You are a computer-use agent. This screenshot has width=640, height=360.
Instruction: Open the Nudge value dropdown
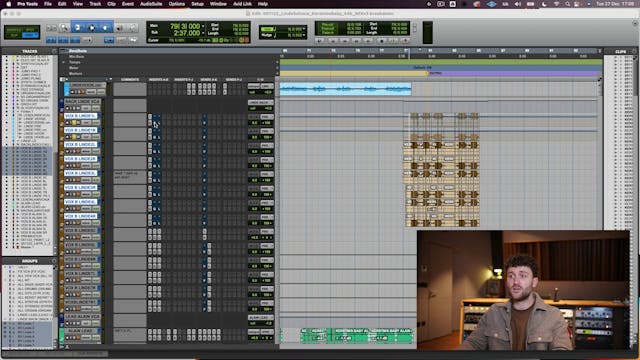[304, 36]
